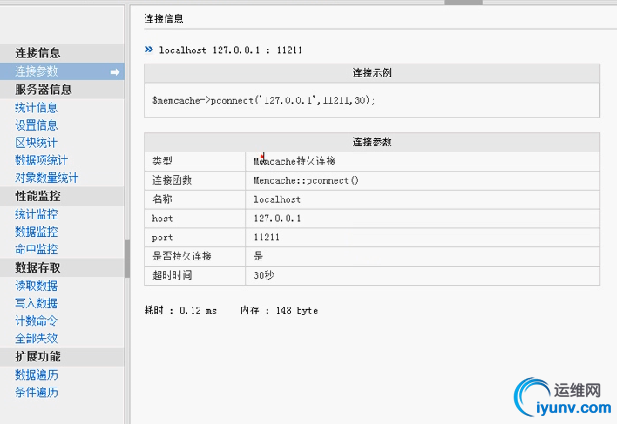Open 读取数据 under data access
The width and height of the screenshot is (617, 424).
click(x=37, y=286)
